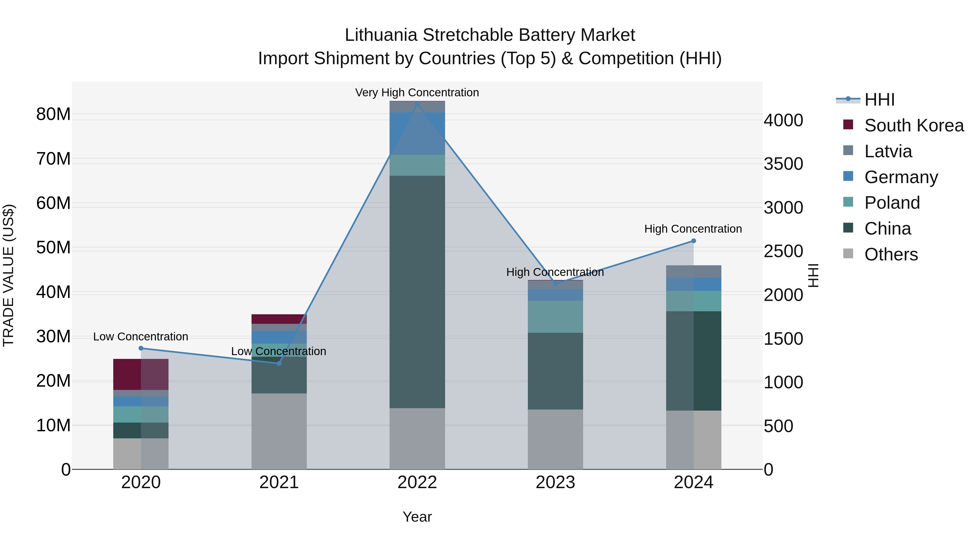Click the Others segment of the 2021 bar
Image resolution: width=980 pixels, height=551 pixels.
(279, 431)
